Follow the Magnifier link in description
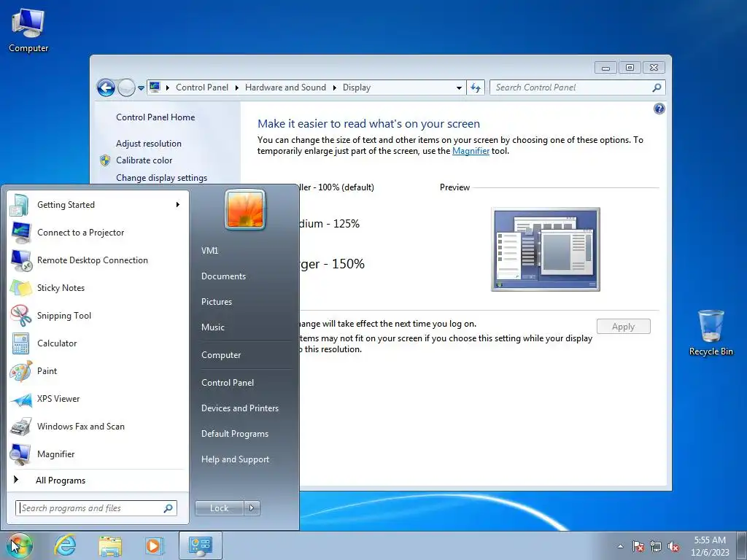The width and height of the screenshot is (747, 560). click(x=471, y=151)
